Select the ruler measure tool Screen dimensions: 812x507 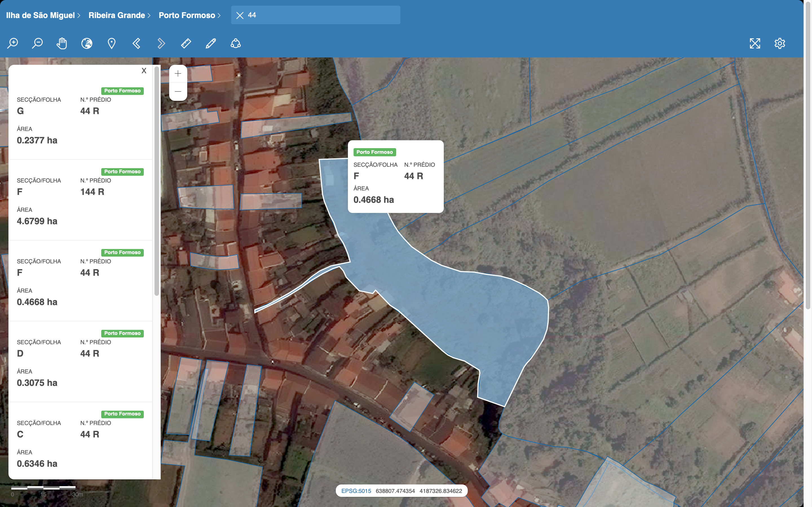[186, 43]
